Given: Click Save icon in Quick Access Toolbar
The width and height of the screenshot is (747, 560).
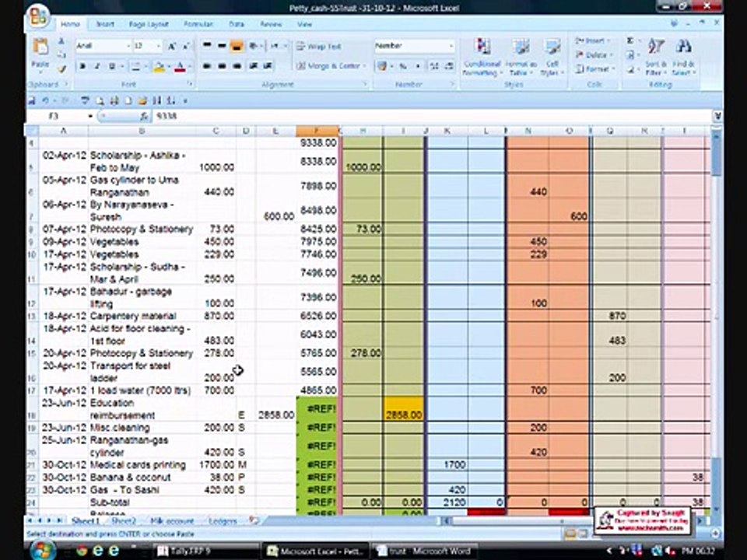Looking at the screenshot, I should point(31,100).
